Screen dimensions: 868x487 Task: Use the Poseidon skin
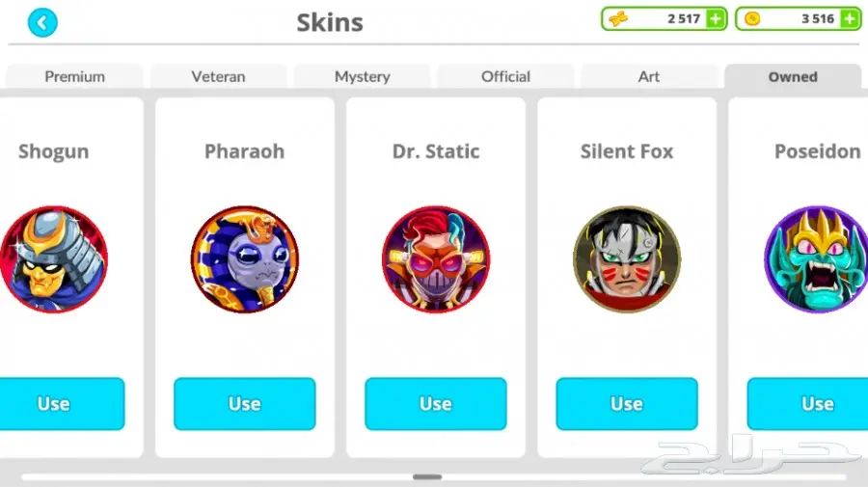(807, 403)
